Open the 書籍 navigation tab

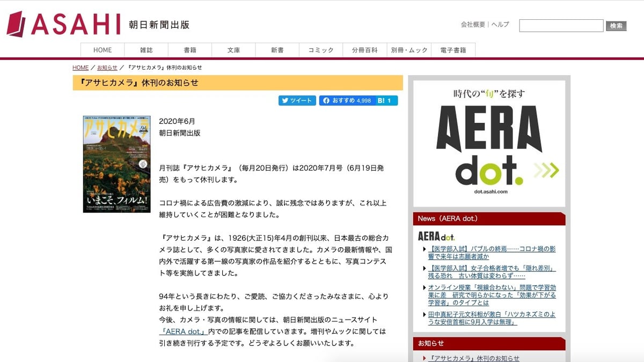point(190,50)
